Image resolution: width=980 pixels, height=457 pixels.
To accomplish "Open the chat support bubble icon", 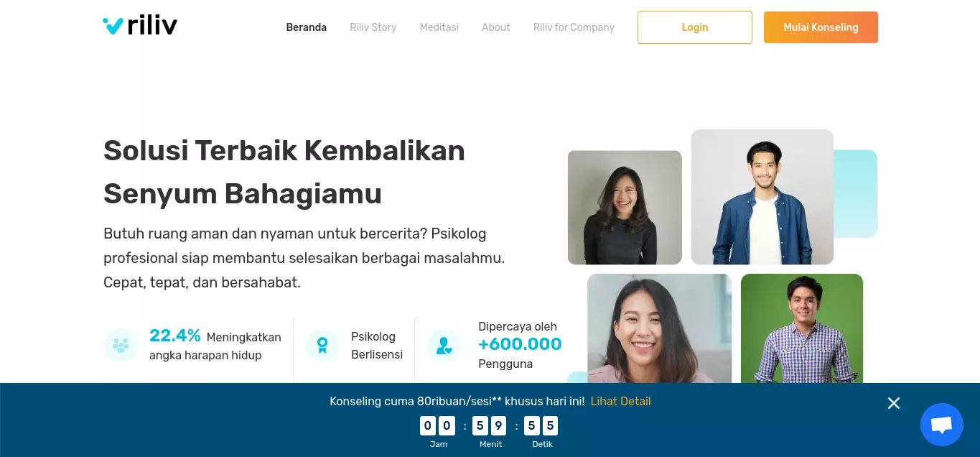I will 941,425.
